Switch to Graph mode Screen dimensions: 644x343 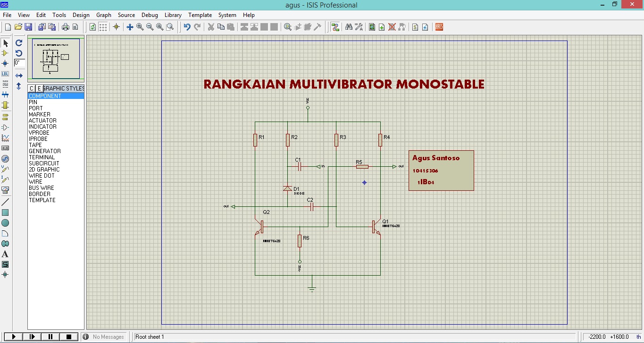coord(5,138)
